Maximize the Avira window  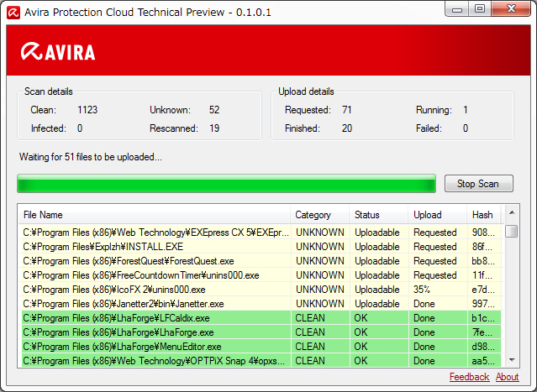pos(480,9)
